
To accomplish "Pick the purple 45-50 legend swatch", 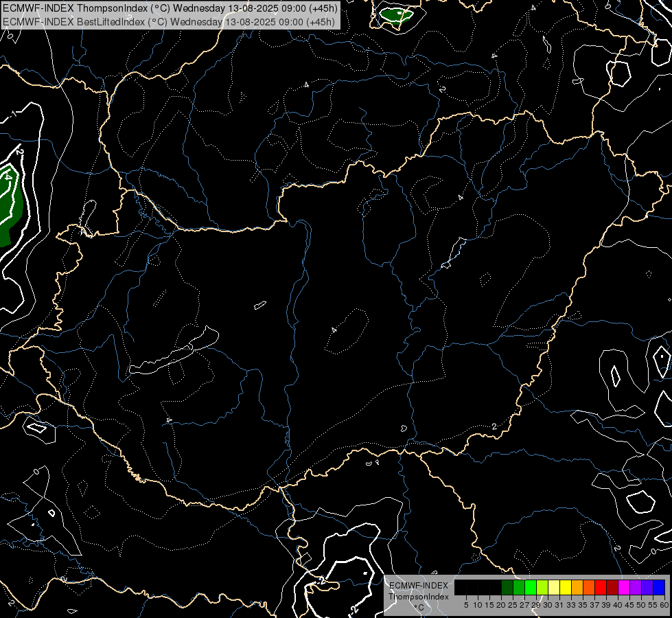I will coord(636,587).
